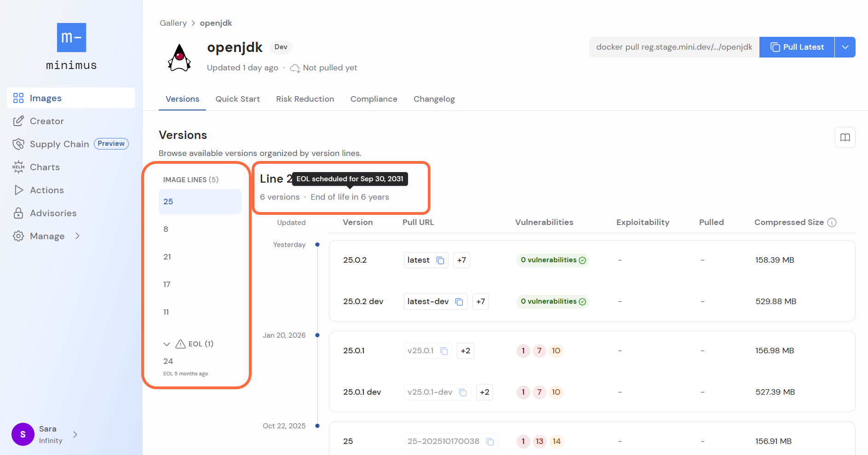Click the Pull Latest button
Image resolution: width=868 pixels, height=455 pixels.
click(x=797, y=47)
